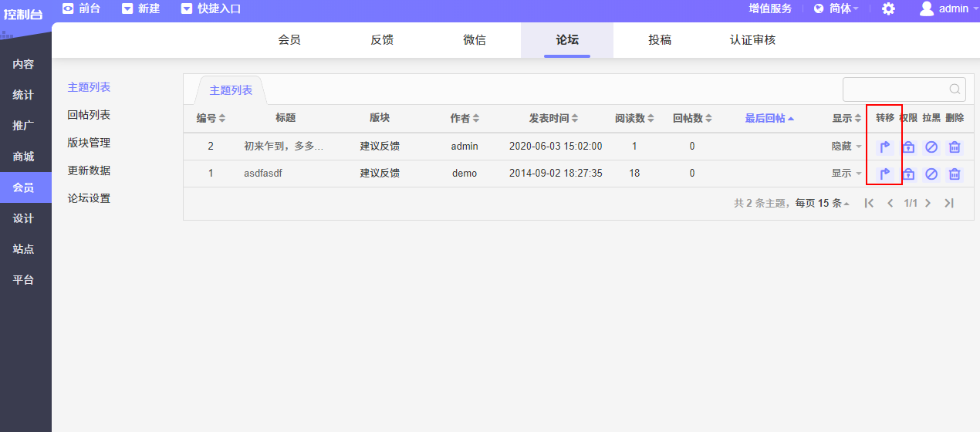Sort topics by 发表时间 column header
The height and width of the screenshot is (432, 980).
tap(553, 118)
